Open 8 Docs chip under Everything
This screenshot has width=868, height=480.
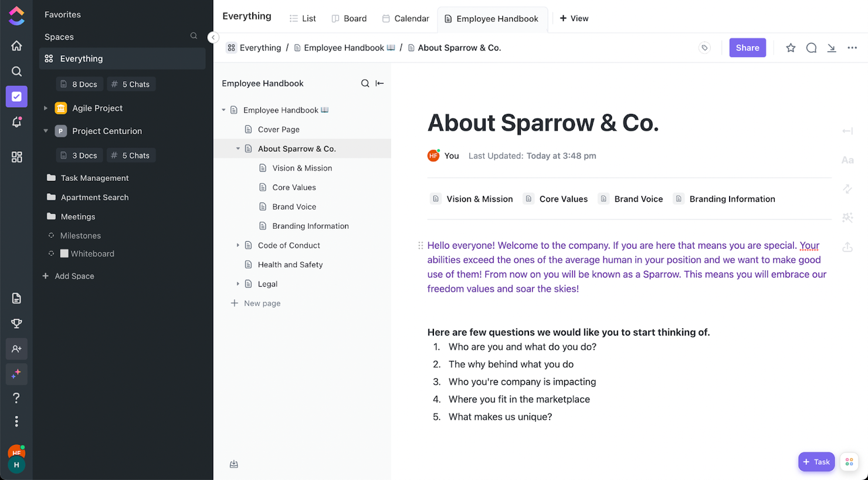tap(79, 84)
